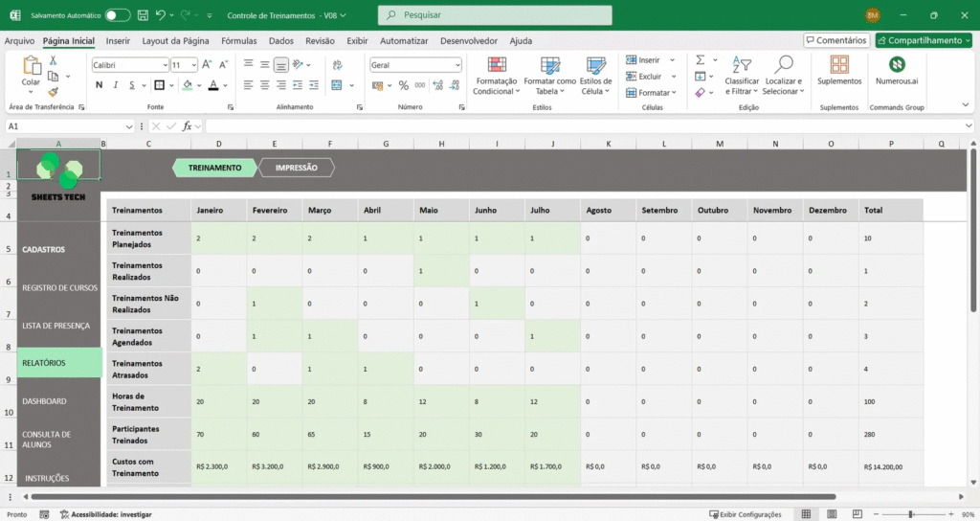Open the font size dropdown showing 11
Image resolution: width=980 pixels, height=521 pixels.
pyautogui.click(x=192, y=65)
